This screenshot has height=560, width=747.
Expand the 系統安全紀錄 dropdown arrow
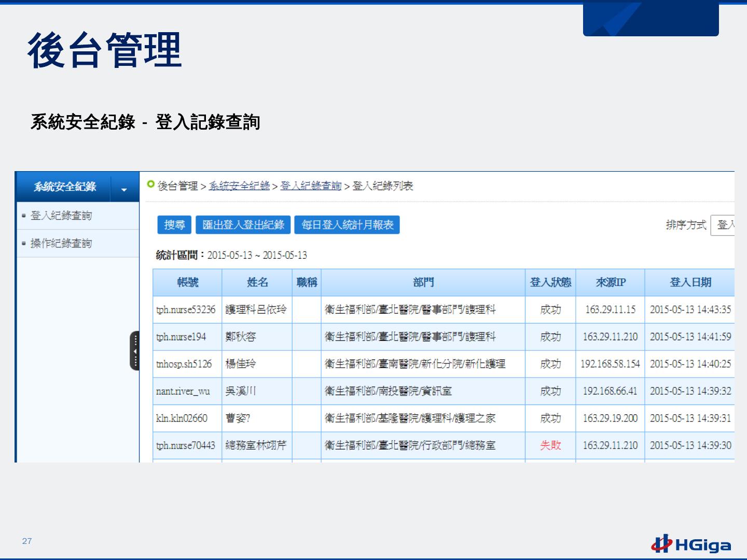click(124, 189)
